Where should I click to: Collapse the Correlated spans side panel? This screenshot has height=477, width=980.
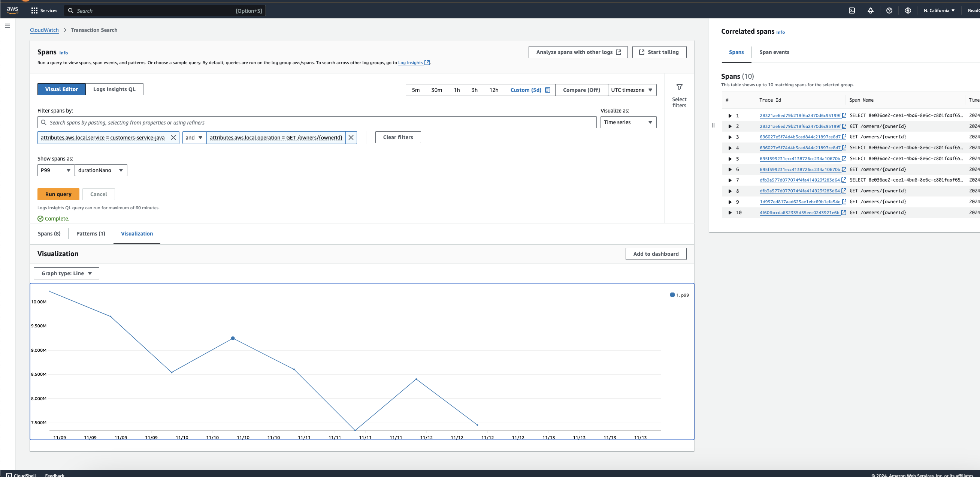[713, 125]
